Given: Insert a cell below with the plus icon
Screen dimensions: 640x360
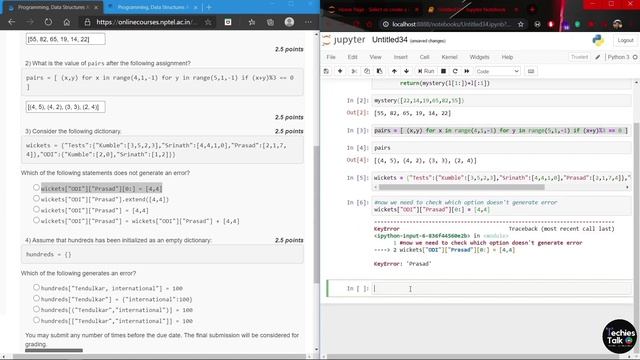Looking at the screenshot, I should [x=340, y=71].
